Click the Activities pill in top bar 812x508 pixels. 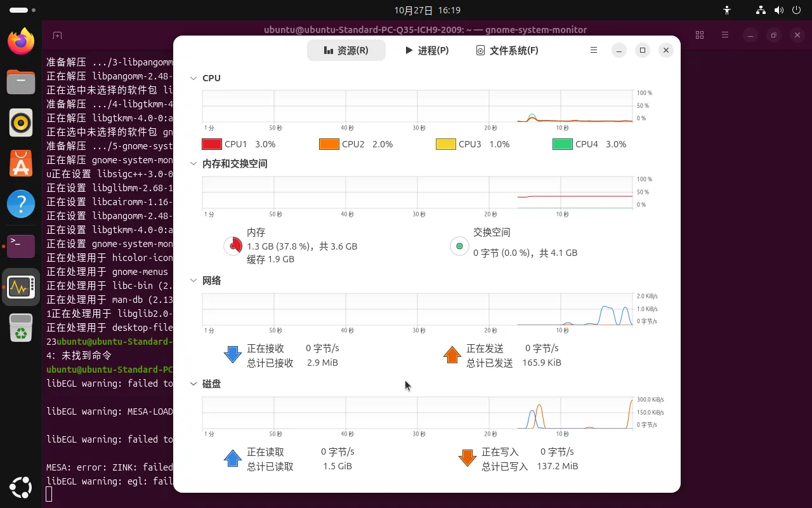pos(23,10)
